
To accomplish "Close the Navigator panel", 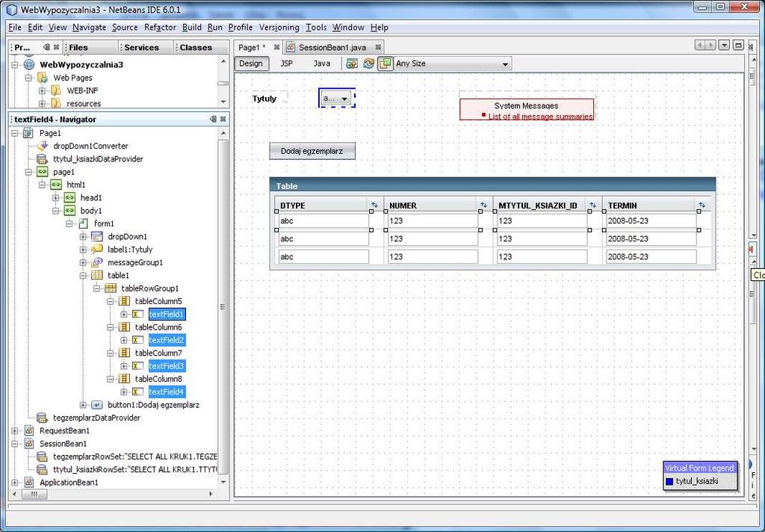I will click(x=223, y=119).
